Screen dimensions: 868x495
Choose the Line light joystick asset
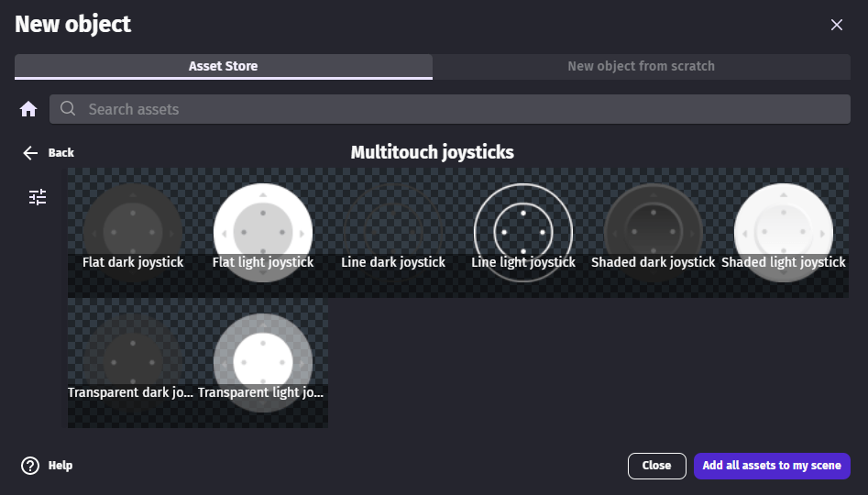tap(523, 233)
